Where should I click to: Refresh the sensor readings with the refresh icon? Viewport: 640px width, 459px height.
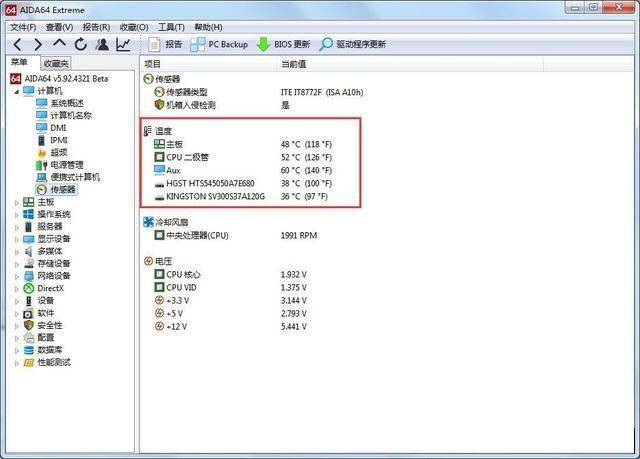pos(81,44)
